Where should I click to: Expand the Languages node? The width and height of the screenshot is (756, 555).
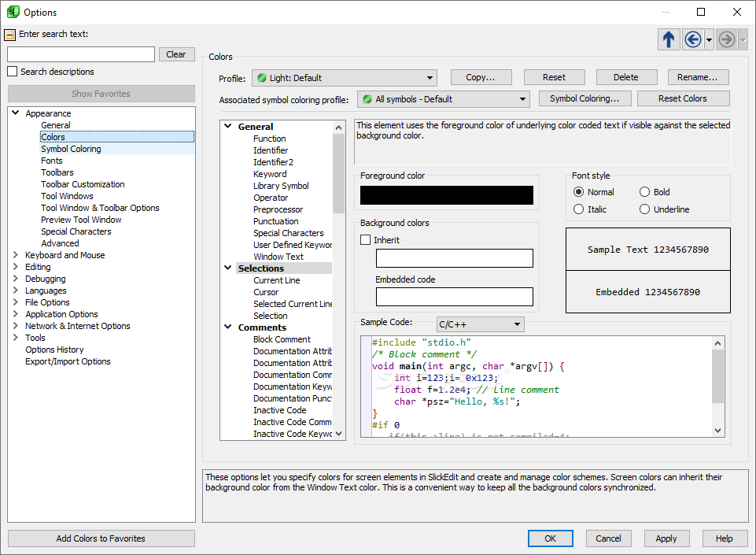click(x=16, y=290)
